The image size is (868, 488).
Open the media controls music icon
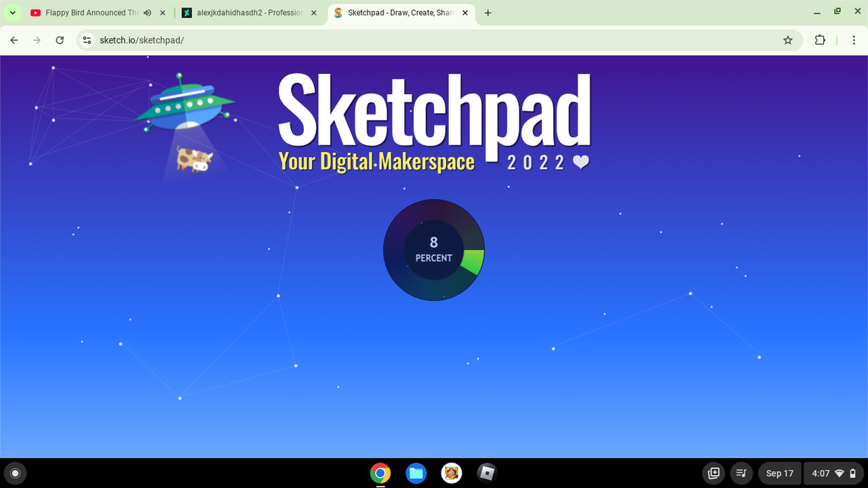(742, 473)
